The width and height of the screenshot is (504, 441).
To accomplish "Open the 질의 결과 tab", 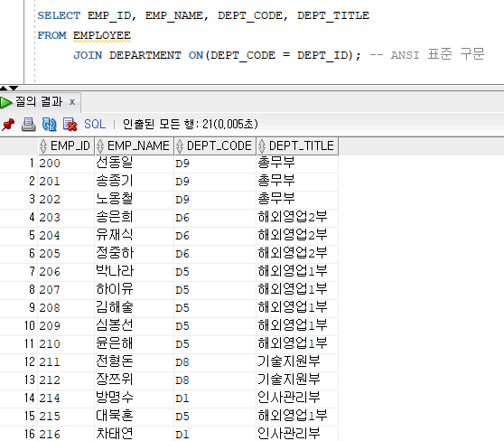I will pos(39,102).
